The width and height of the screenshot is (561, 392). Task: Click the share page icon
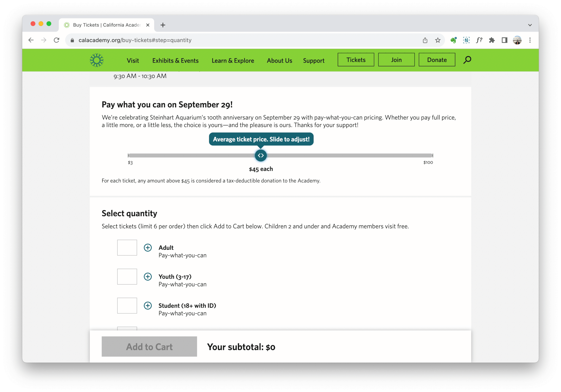425,40
